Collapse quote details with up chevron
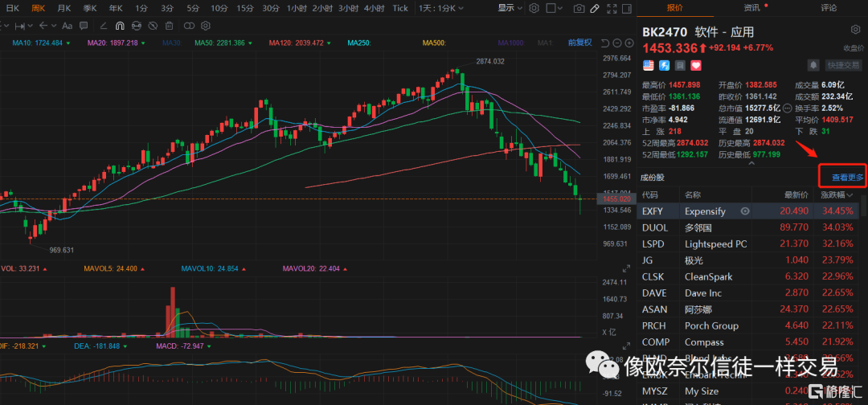The image size is (868, 405). (x=751, y=164)
